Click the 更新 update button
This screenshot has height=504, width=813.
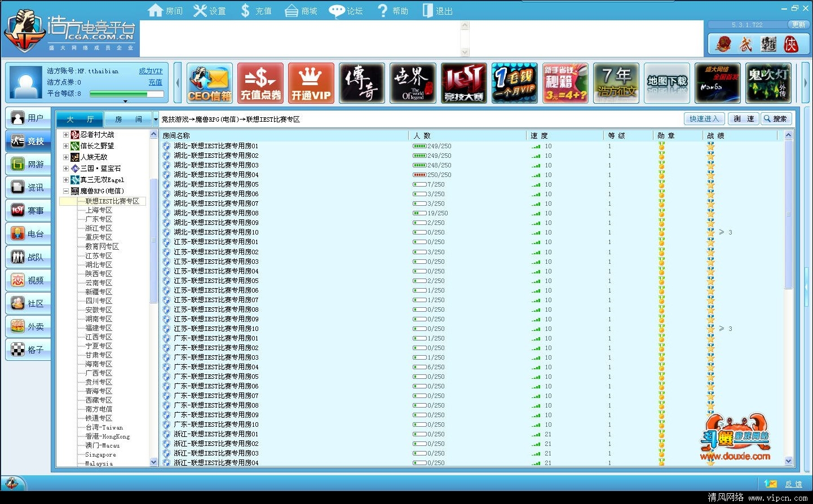tap(798, 25)
